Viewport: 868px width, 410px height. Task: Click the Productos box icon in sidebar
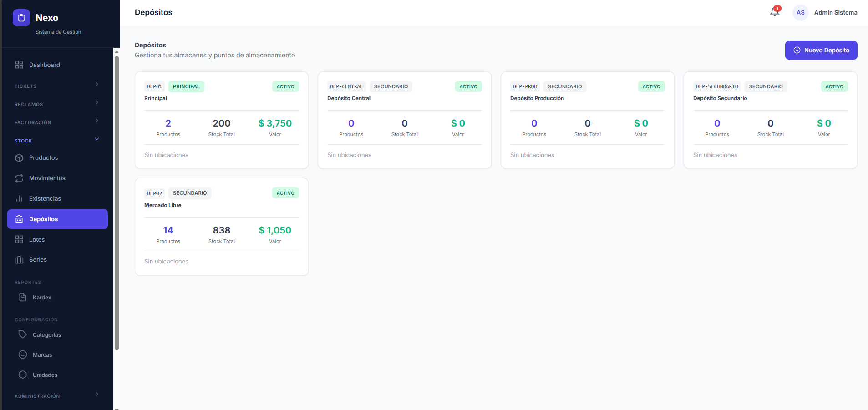pos(19,158)
